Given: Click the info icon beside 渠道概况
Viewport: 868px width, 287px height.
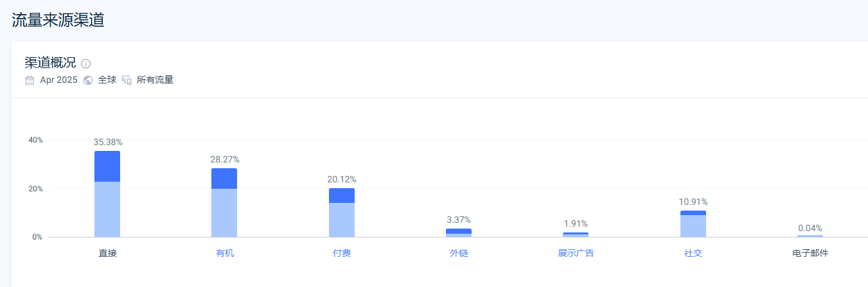Looking at the screenshot, I should point(86,64).
